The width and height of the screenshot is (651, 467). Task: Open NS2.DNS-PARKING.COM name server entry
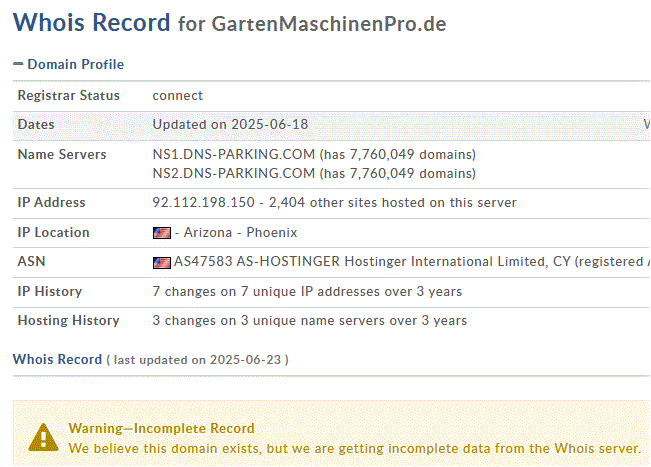(x=234, y=173)
